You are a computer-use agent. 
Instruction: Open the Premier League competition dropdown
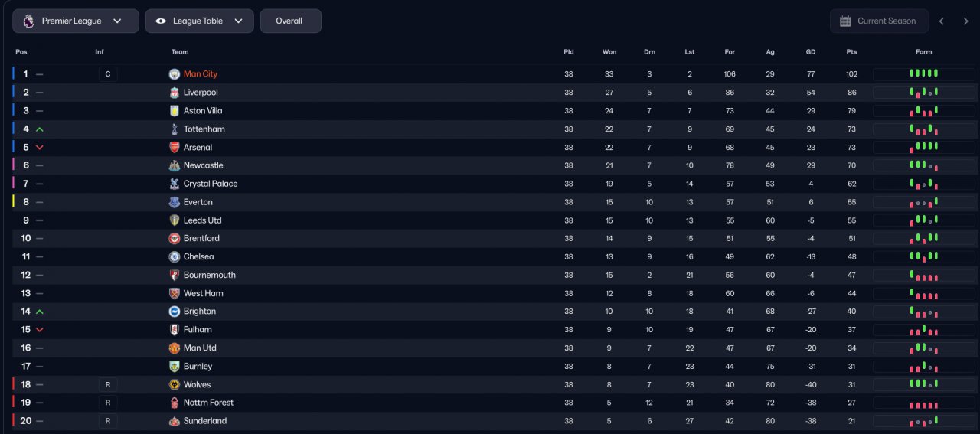(x=75, y=21)
